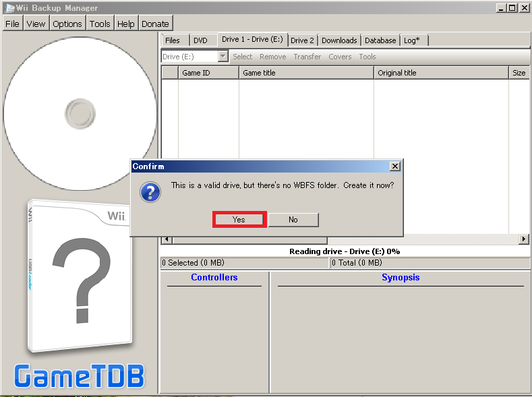Close the Confirm dialog with X
Image resolution: width=532 pixels, height=397 pixels.
[395, 166]
